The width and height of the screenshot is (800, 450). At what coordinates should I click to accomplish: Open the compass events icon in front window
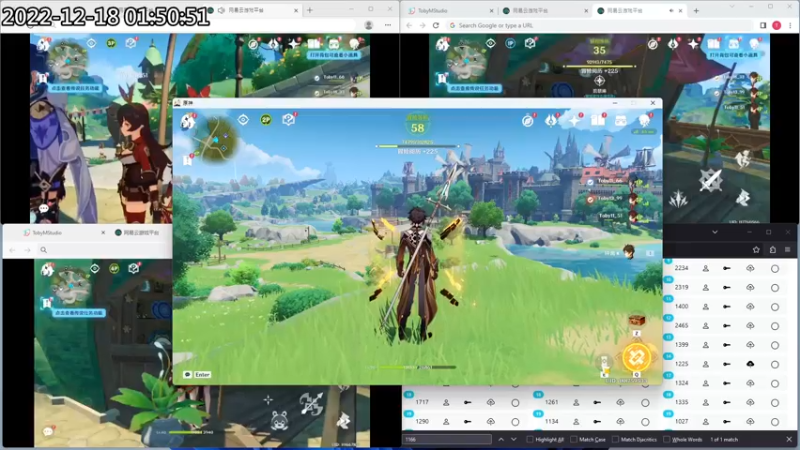(528, 120)
